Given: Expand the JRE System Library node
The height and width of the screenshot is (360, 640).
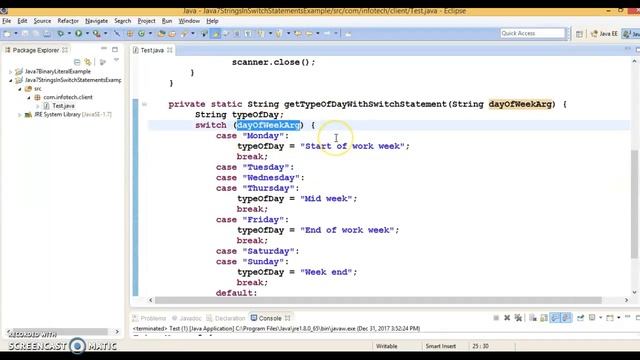Looking at the screenshot, I should pyautogui.click(x=20, y=115).
